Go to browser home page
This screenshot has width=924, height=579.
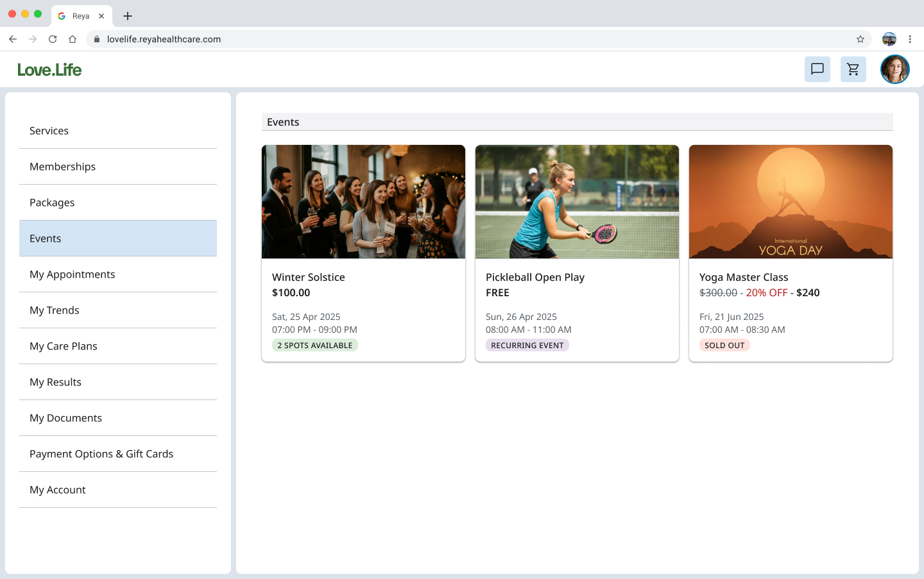tap(73, 39)
